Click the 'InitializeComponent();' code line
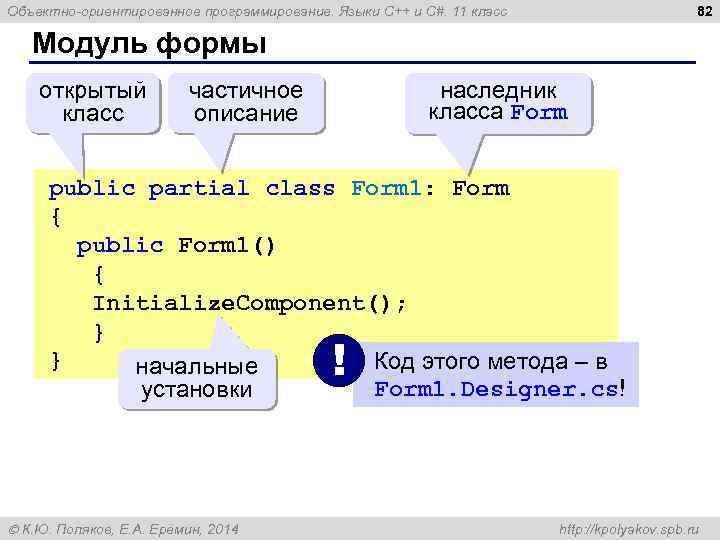This screenshot has width=720, height=540. 250,304
